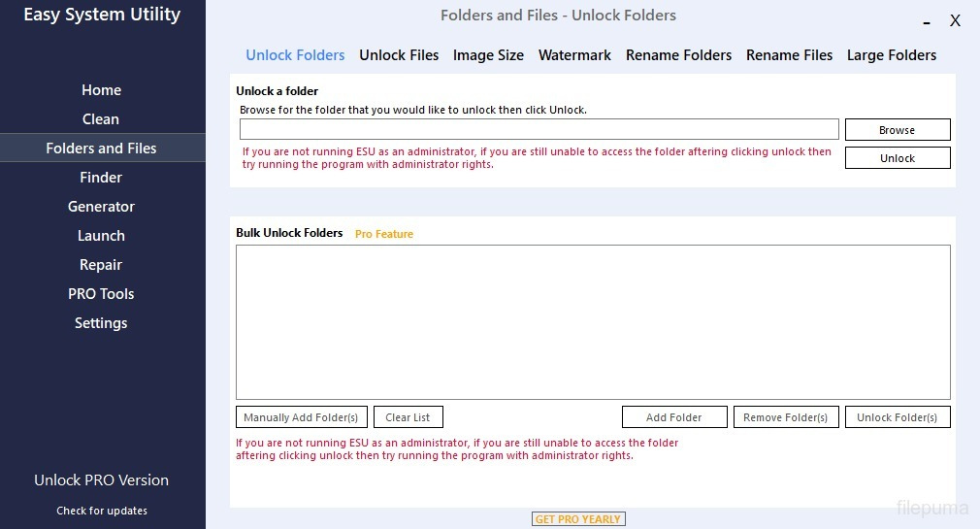The height and width of the screenshot is (529, 980).
Task: Open the Large Folders tab
Action: [892, 55]
